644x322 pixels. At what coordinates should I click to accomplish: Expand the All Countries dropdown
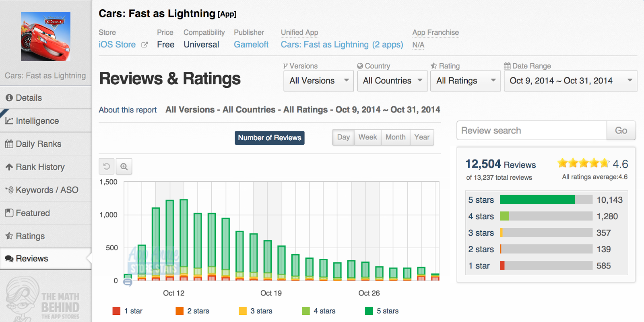(392, 81)
